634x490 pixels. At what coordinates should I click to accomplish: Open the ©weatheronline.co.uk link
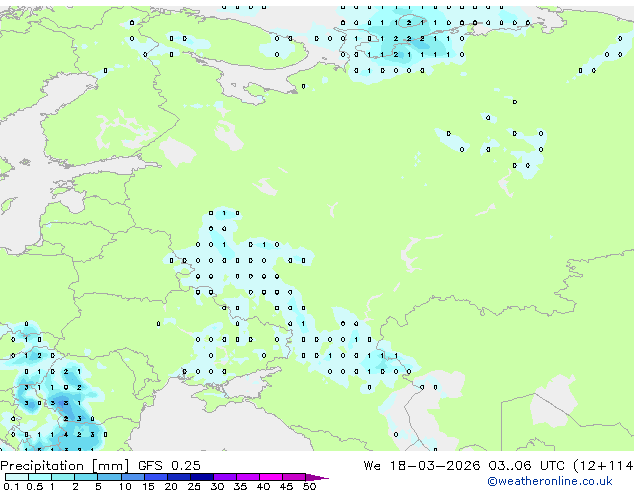click(x=550, y=481)
